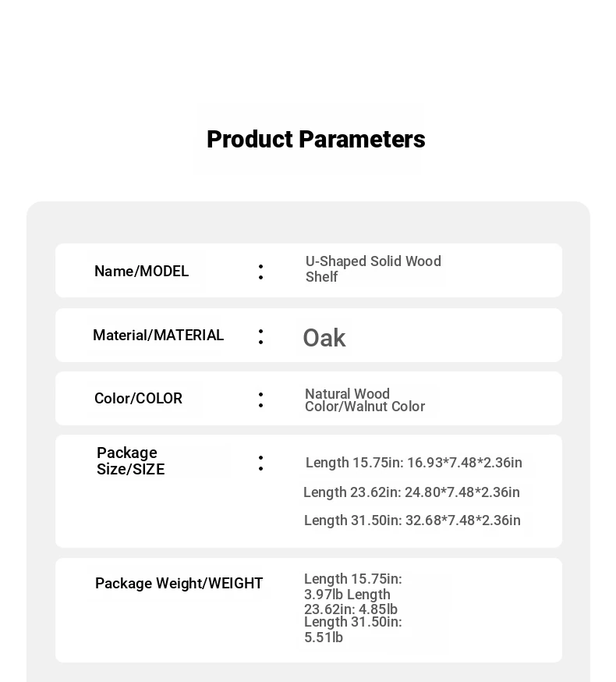The width and height of the screenshot is (616, 682).
Task: Select the Material/MATERIAL label
Action: (158, 335)
